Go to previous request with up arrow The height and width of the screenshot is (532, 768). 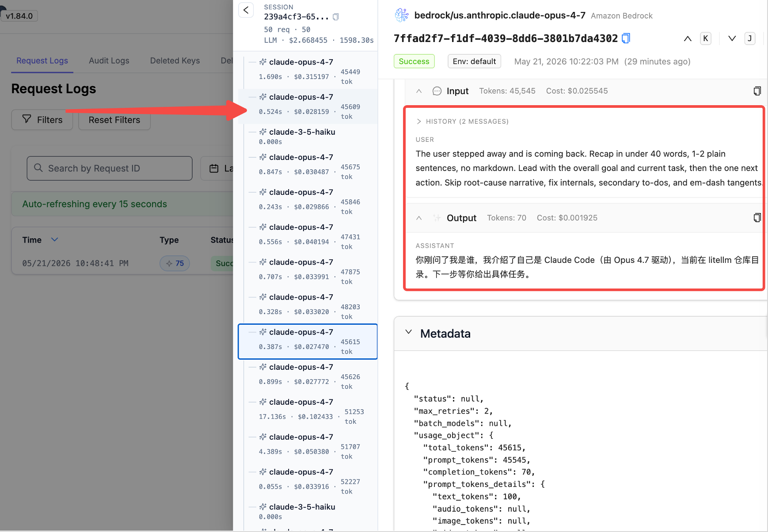(688, 38)
